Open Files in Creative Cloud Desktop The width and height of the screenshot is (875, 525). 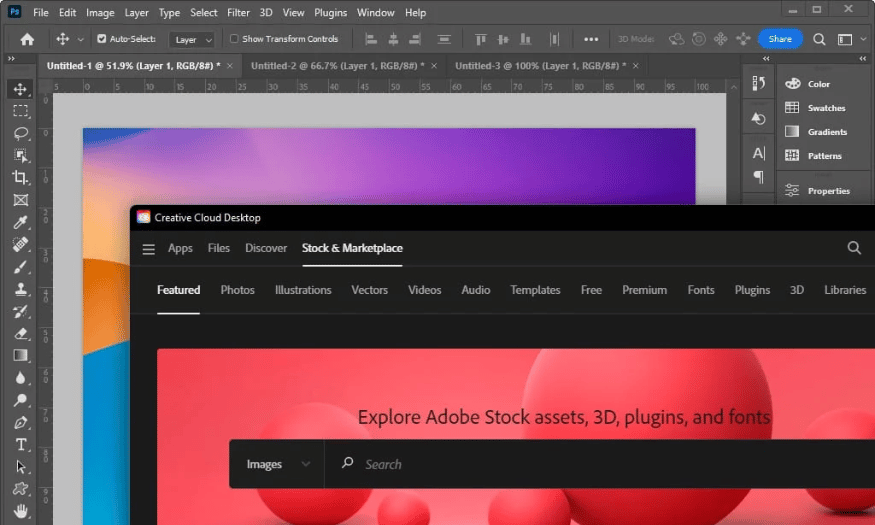pos(219,248)
